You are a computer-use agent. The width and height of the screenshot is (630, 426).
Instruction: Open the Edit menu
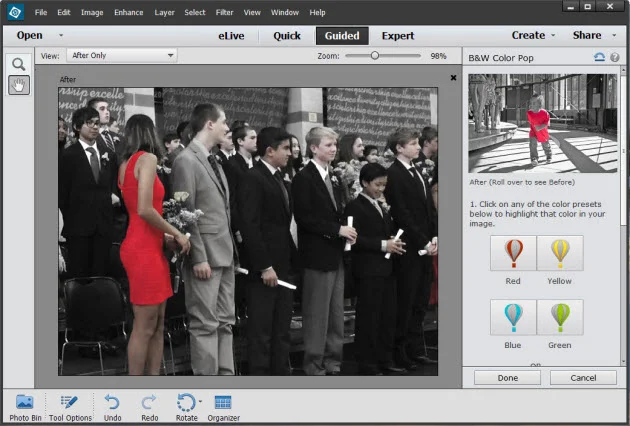point(63,12)
